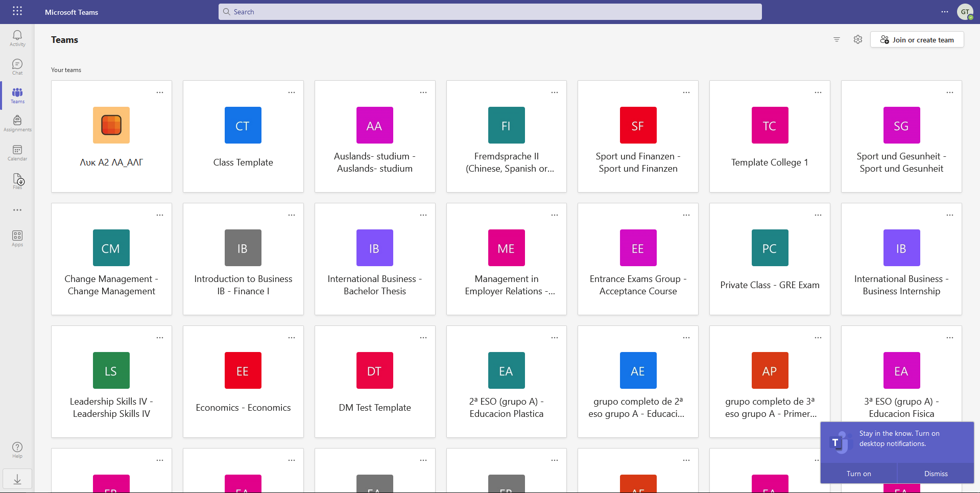Click the Microsoft Teams title text
This screenshot has width=980, height=493.
click(x=71, y=12)
